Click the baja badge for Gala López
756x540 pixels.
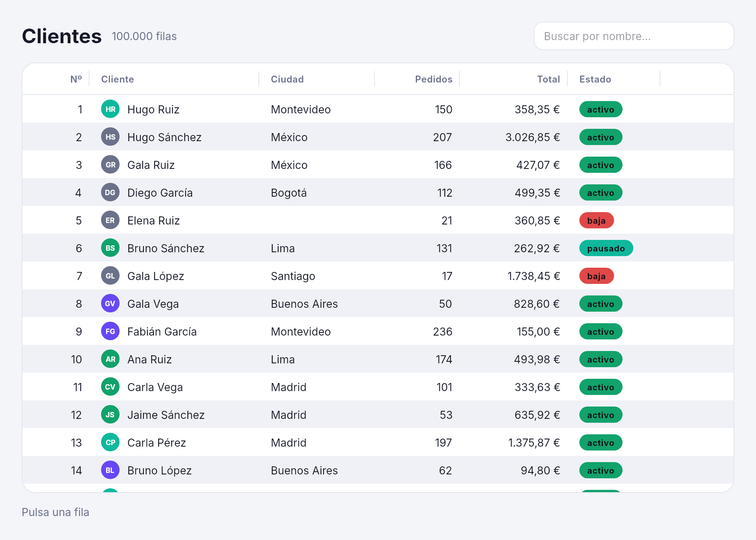(x=596, y=276)
